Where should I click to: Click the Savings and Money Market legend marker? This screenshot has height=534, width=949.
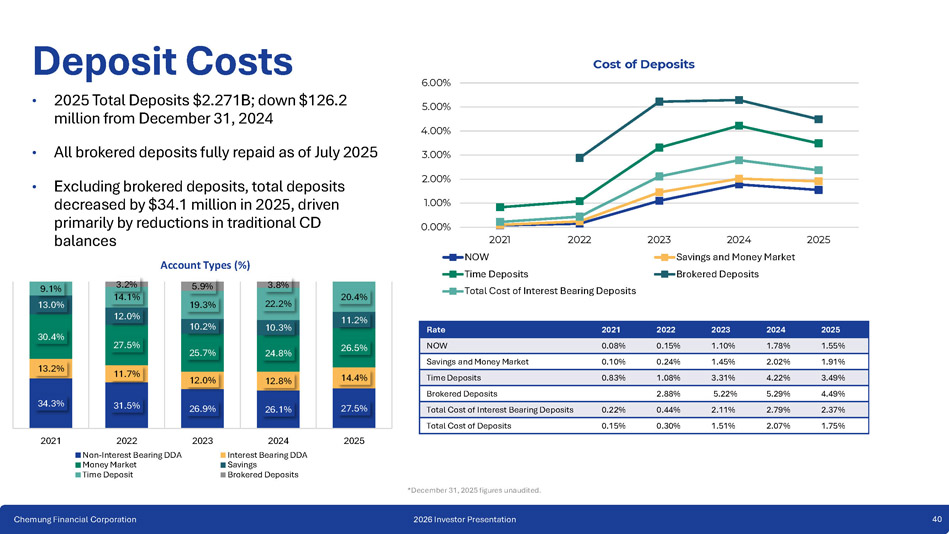click(x=661, y=257)
